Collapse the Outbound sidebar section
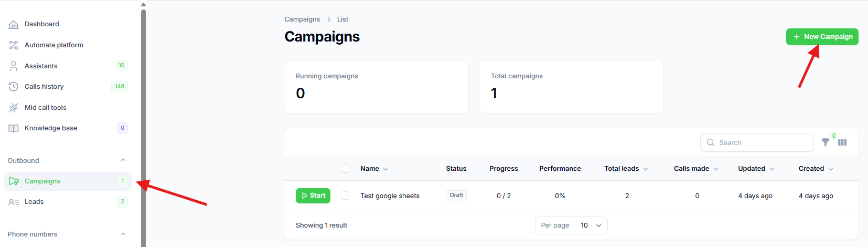This screenshot has height=247, width=868. pos(123,160)
